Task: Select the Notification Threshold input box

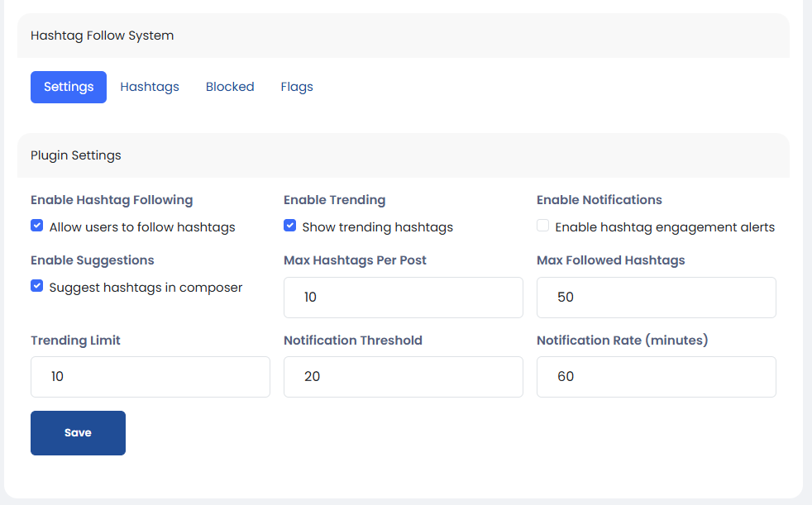Action: click(403, 377)
